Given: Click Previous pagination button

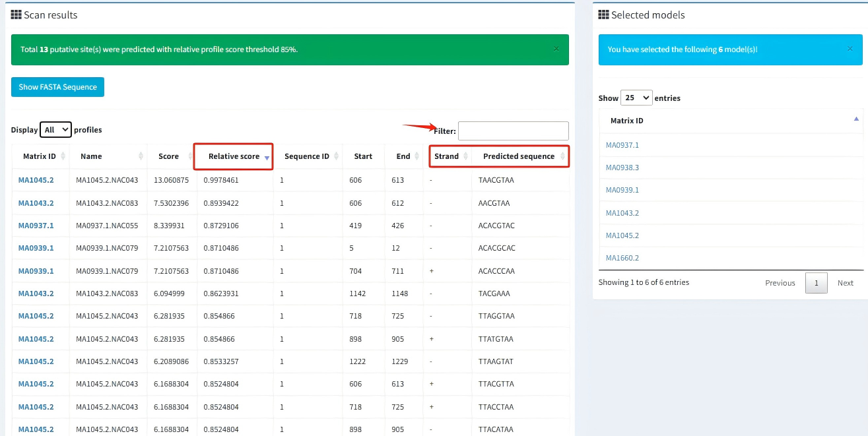Looking at the screenshot, I should [x=780, y=283].
